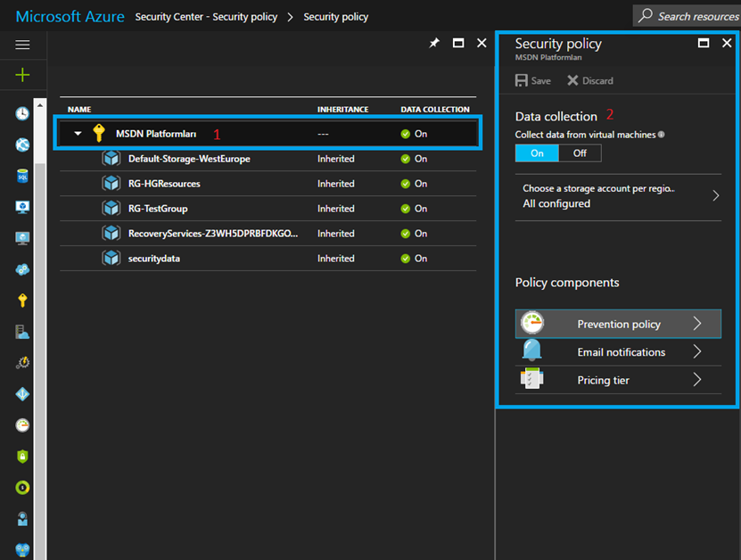Viewport: 741px width, 560px height.
Task: Select RG-TestGroup resource group
Action: [268, 209]
